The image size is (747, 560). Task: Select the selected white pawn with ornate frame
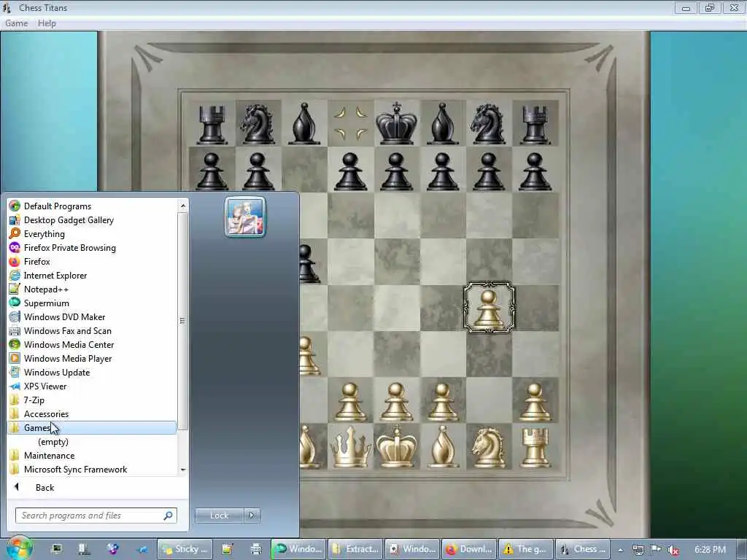pyautogui.click(x=489, y=307)
